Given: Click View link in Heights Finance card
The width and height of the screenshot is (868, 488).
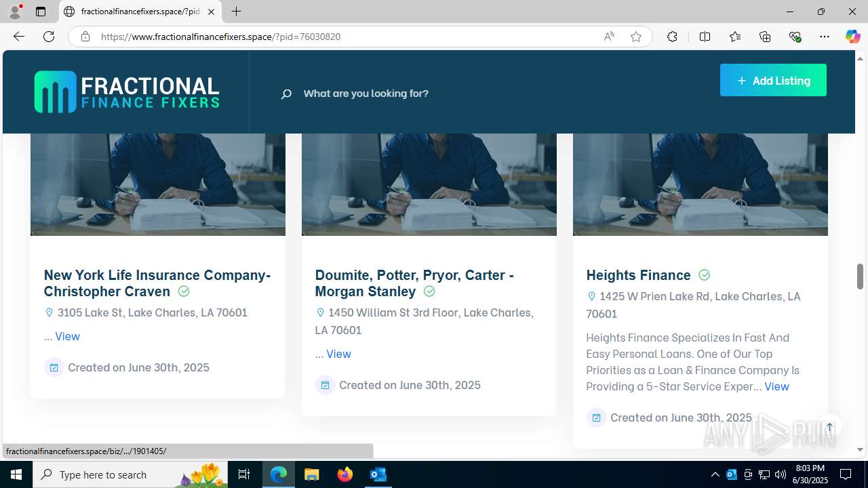Looking at the screenshot, I should pos(776,386).
